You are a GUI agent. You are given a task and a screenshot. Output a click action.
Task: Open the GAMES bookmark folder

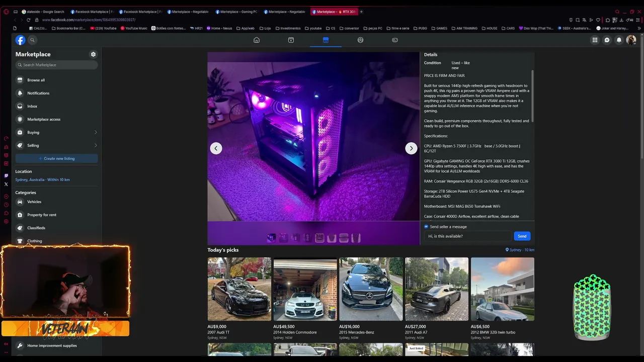[x=439, y=28]
